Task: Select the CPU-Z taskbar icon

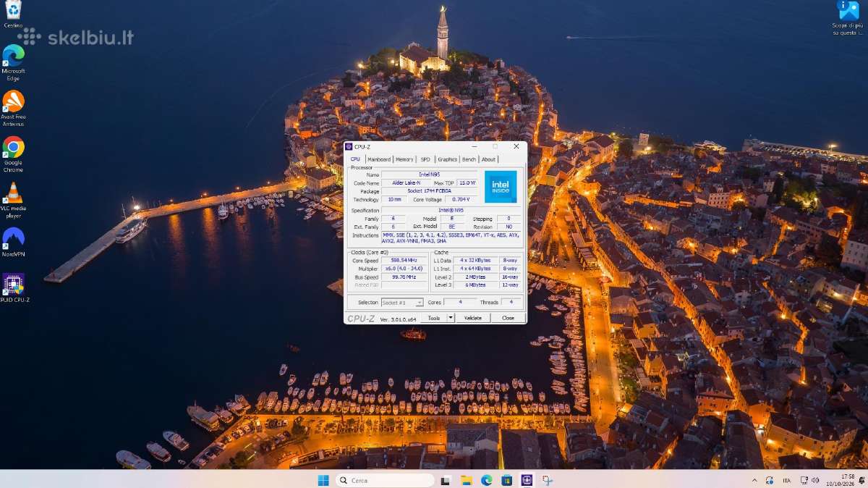Action: pyautogui.click(x=527, y=480)
